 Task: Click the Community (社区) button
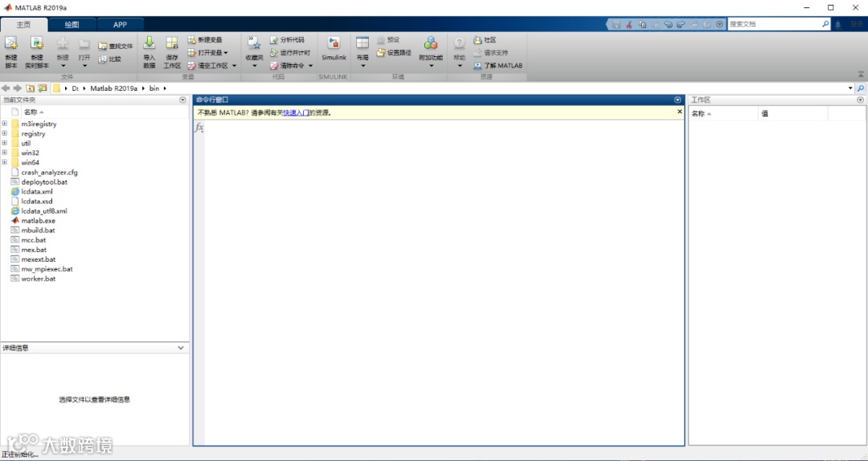(x=485, y=40)
